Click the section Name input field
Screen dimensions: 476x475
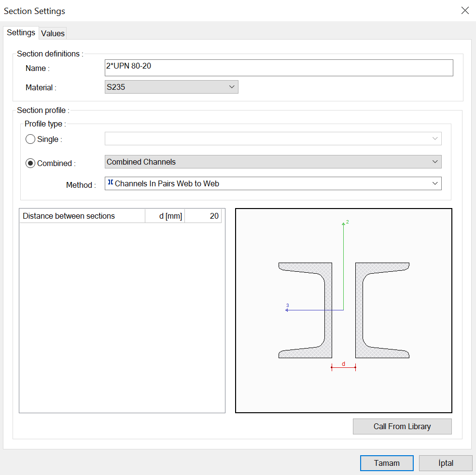tap(279, 68)
